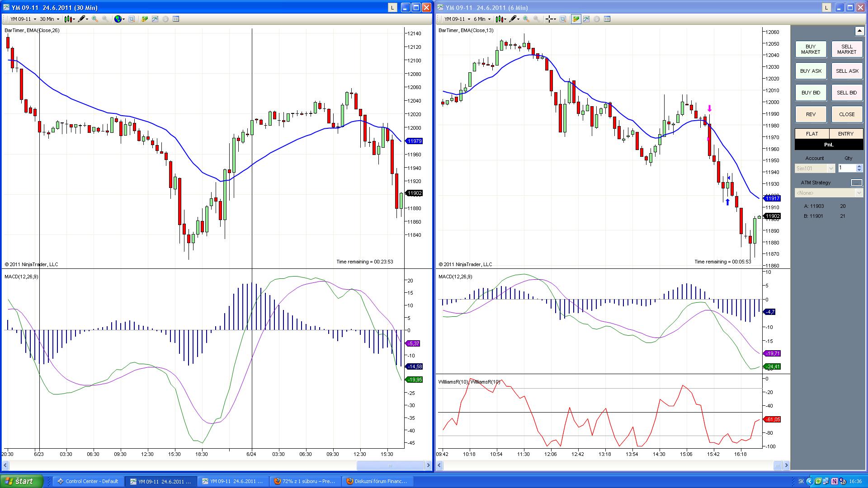Expand the ATM Strategy None dropdown
Viewport: 868px width, 488px height.
(x=859, y=193)
